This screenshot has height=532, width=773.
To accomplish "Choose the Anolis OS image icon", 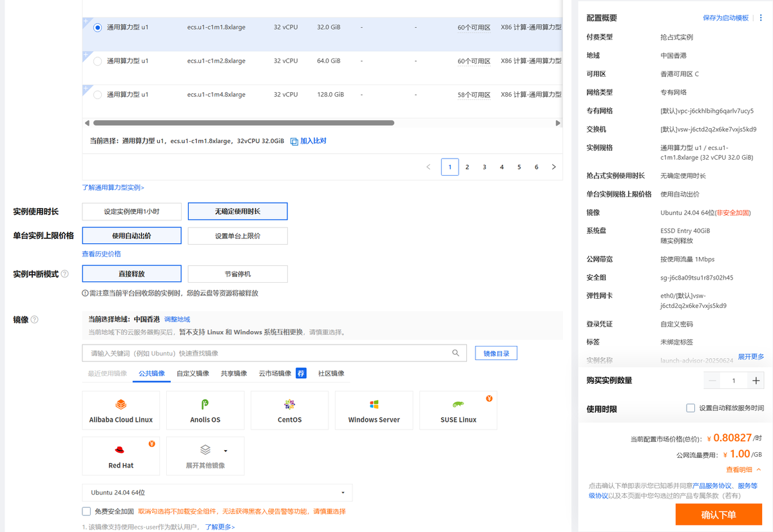I will tap(205, 405).
